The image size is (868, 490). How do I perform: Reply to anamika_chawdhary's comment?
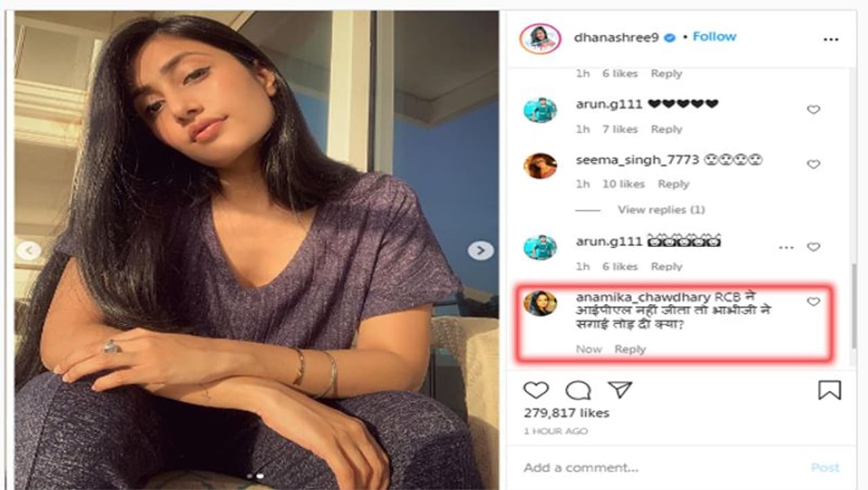point(630,349)
